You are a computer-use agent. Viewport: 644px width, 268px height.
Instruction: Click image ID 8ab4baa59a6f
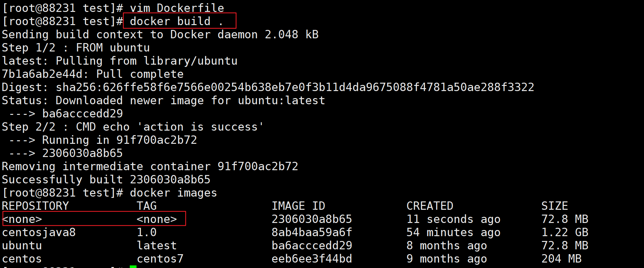coord(312,232)
